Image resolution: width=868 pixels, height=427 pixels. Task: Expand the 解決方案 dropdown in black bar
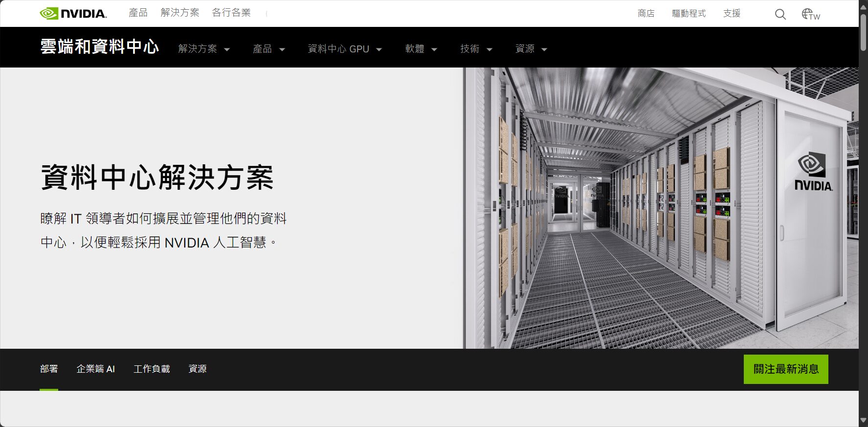[204, 49]
